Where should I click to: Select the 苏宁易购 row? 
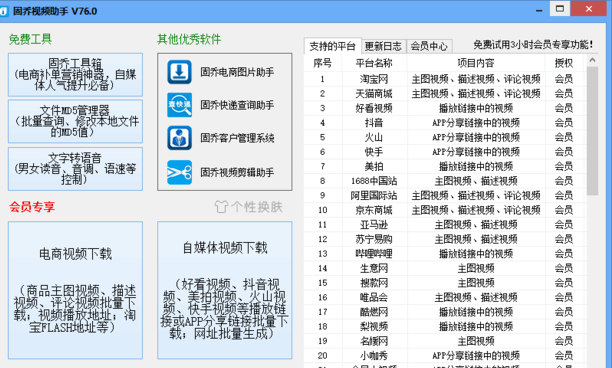[x=445, y=239]
